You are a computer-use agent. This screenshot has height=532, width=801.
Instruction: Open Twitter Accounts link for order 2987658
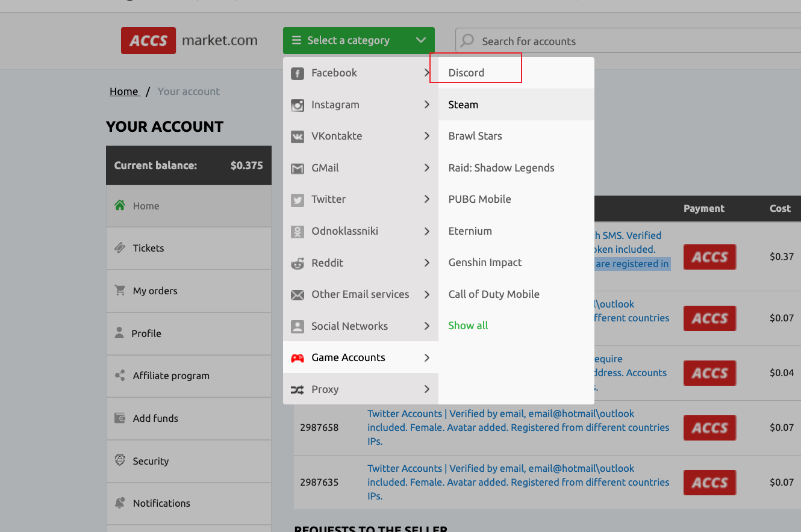(x=518, y=427)
